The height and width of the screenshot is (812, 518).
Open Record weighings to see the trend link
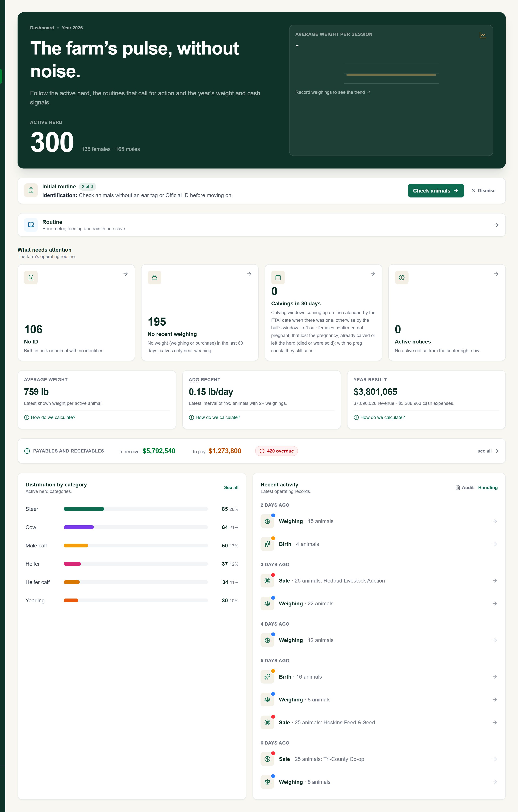tap(333, 92)
